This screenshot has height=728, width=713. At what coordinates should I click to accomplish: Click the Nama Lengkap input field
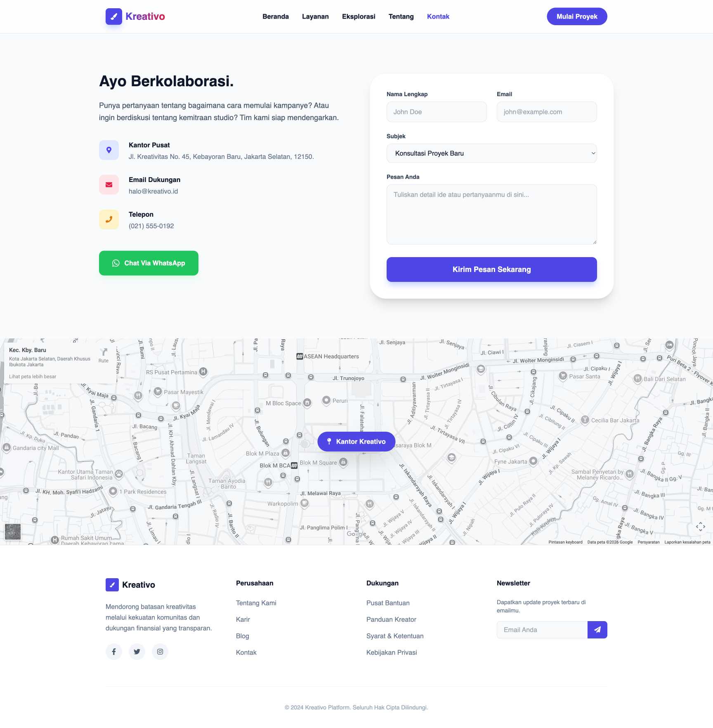[x=436, y=111]
